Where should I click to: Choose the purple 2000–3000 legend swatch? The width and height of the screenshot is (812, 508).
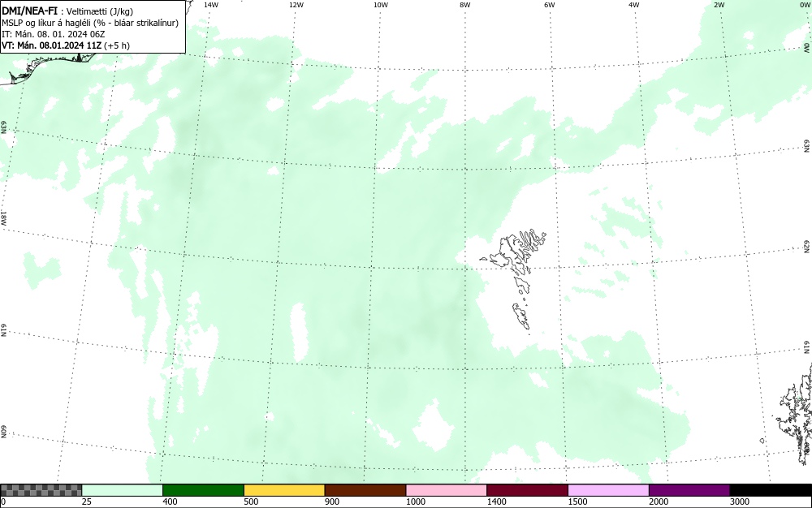[x=689, y=490]
